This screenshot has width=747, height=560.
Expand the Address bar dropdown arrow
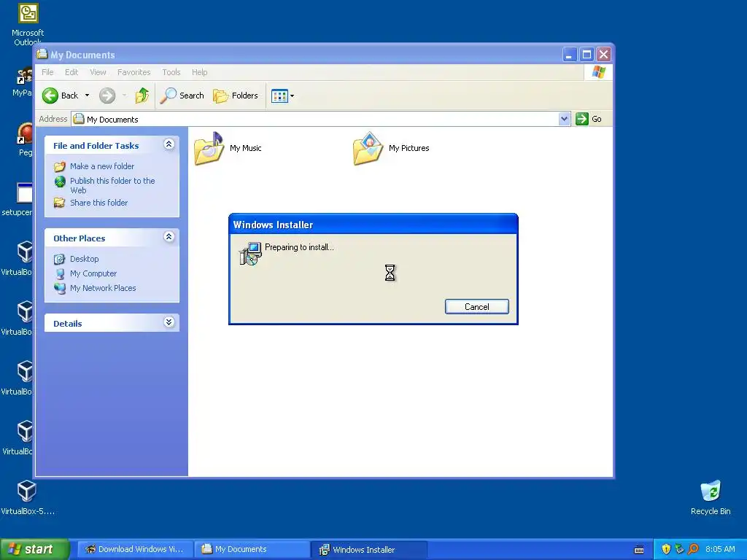point(564,119)
